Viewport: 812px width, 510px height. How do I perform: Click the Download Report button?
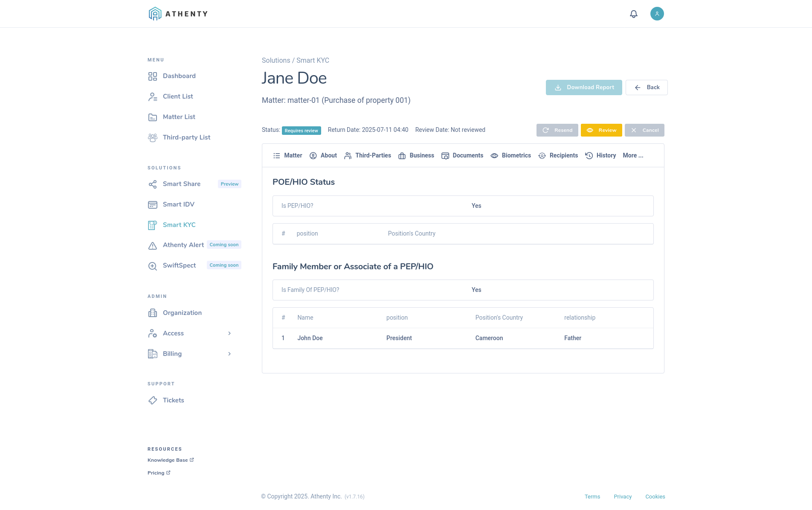click(x=584, y=87)
